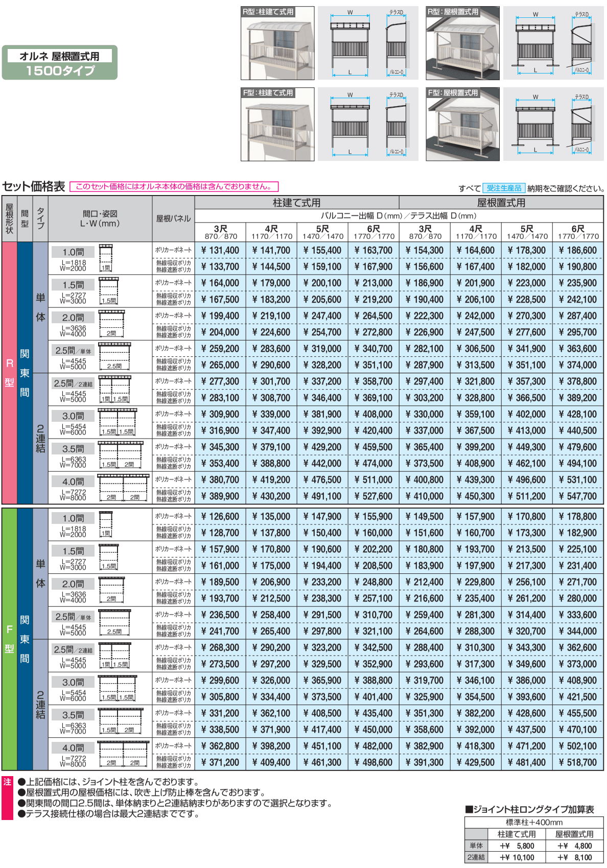Select price cell ¥ 408,900
This screenshot has width=607, height=868.
pos(578,680)
